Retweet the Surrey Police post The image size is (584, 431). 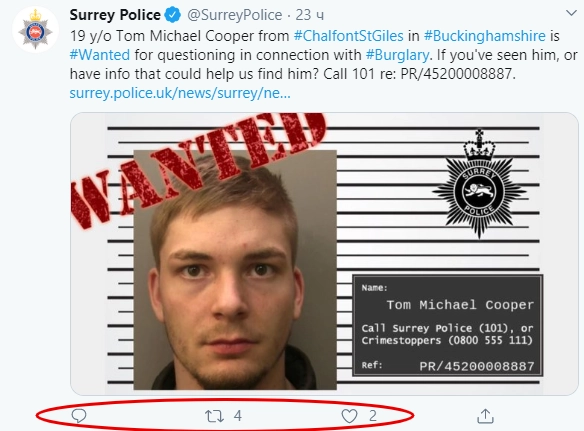[215, 416]
